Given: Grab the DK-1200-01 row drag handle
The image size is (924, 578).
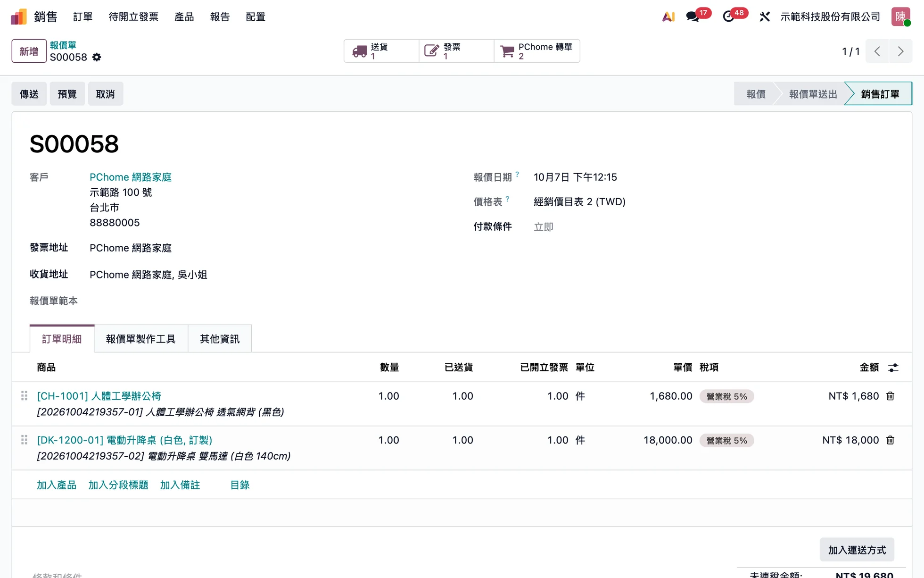Looking at the screenshot, I should (24, 440).
